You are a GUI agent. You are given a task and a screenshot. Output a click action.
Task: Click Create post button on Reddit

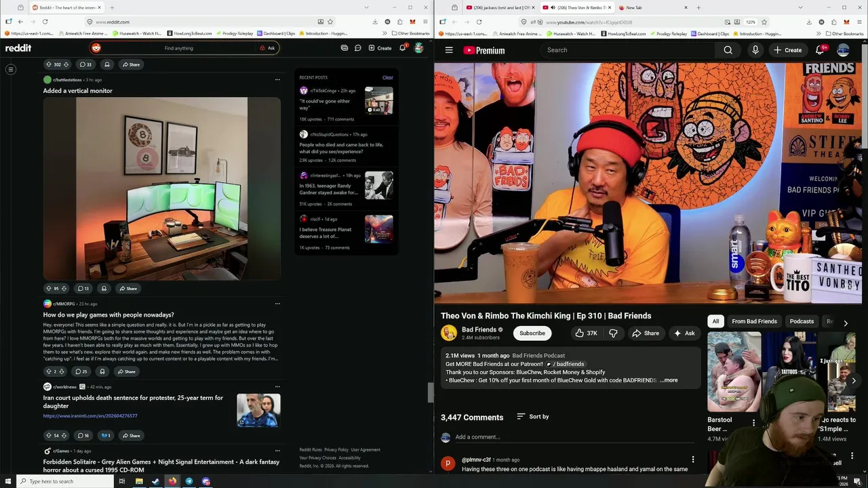click(380, 48)
